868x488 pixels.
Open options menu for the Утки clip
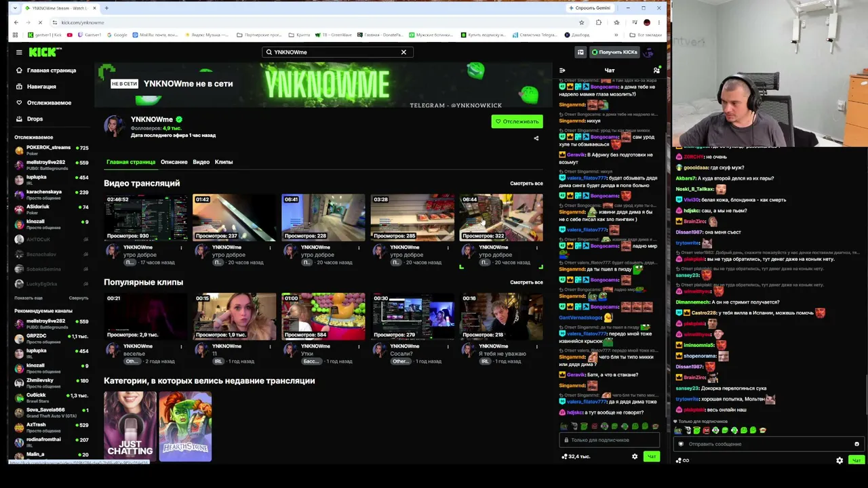point(359,347)
